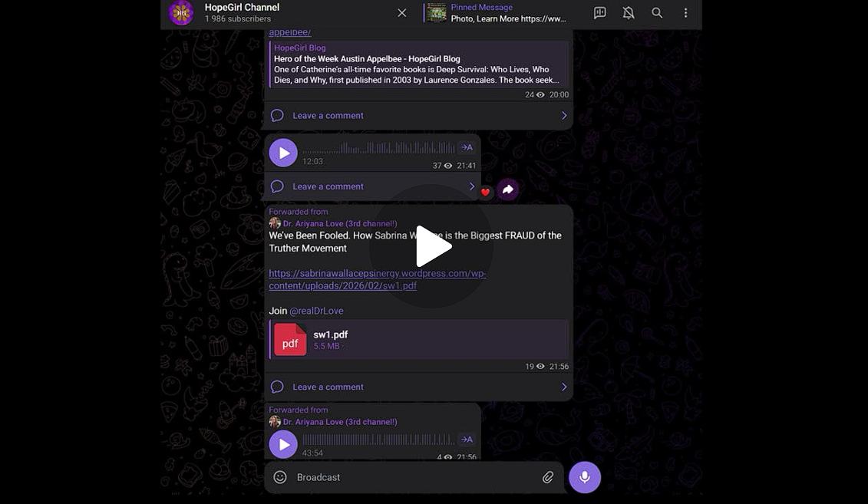
Task: Play the 12:03 voice message
Action: coord(283,153)
